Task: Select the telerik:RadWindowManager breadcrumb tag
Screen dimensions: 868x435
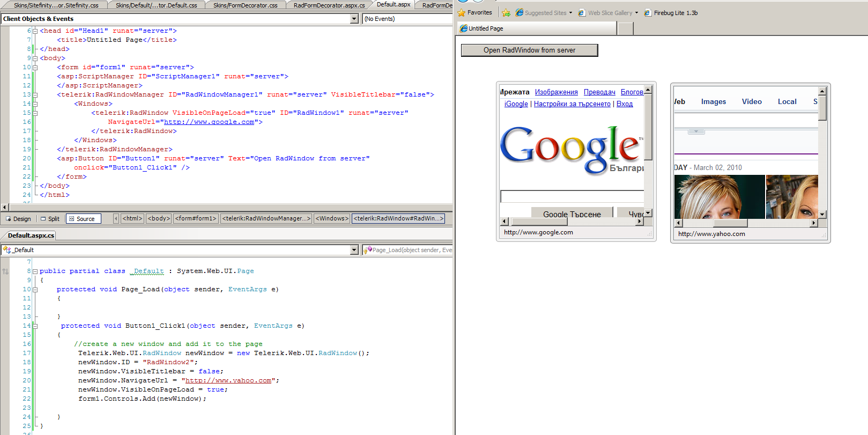Action: 266,218
